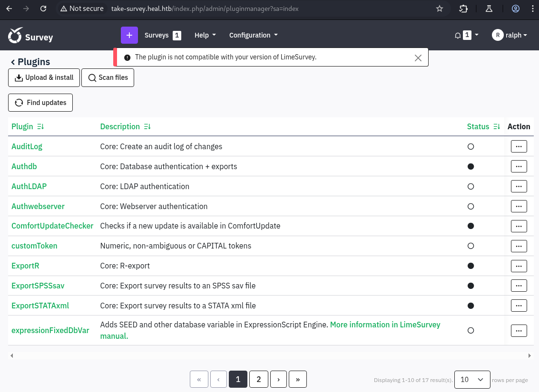Viewport: 539px width, 392px height.
Task: Reload the page in browser
Action: [43, 9]
